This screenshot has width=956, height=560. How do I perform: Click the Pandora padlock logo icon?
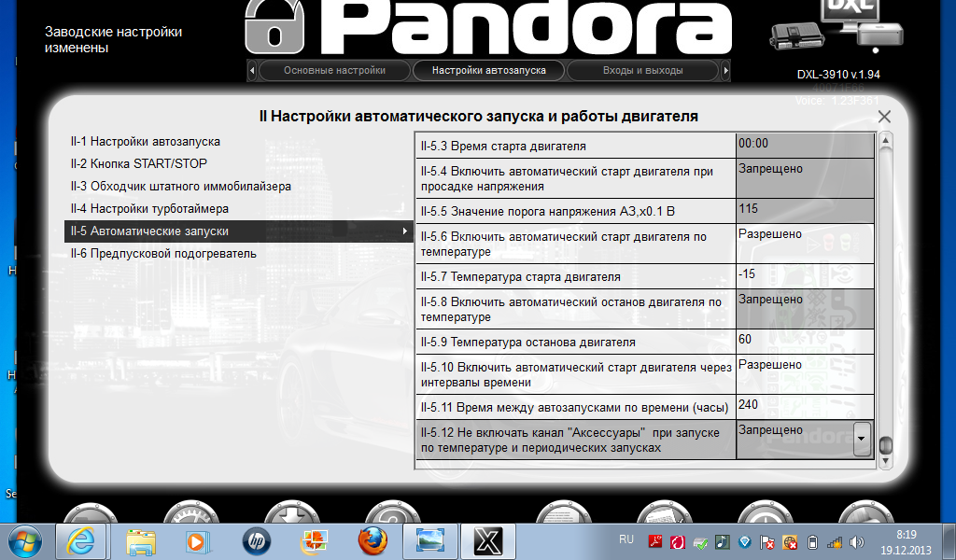point(273,27)
